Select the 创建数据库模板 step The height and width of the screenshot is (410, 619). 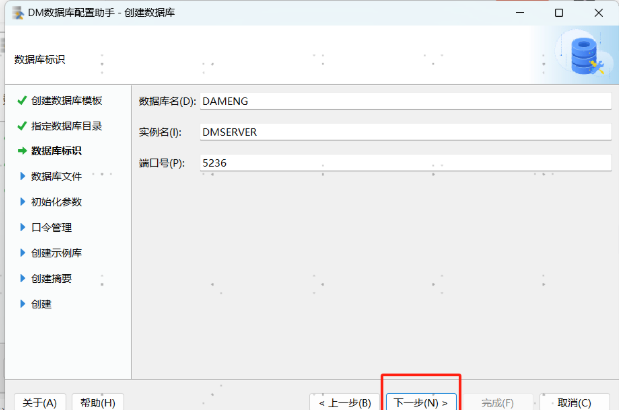click(x=66, y=101)
